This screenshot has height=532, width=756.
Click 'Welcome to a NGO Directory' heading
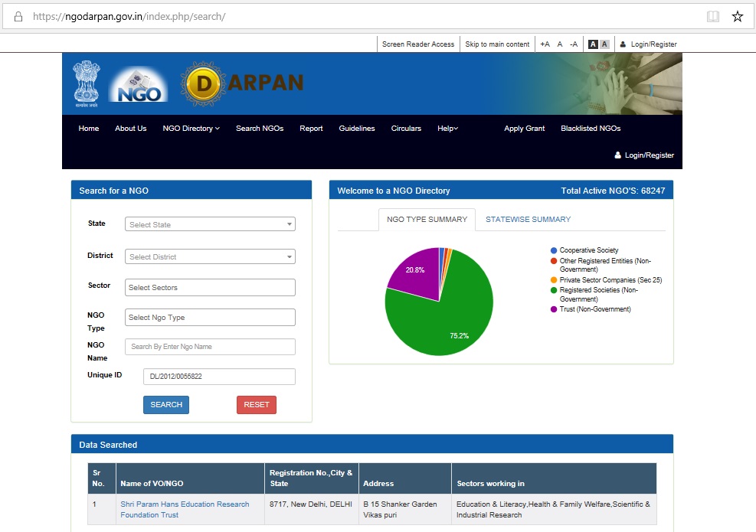coord(394,191)
